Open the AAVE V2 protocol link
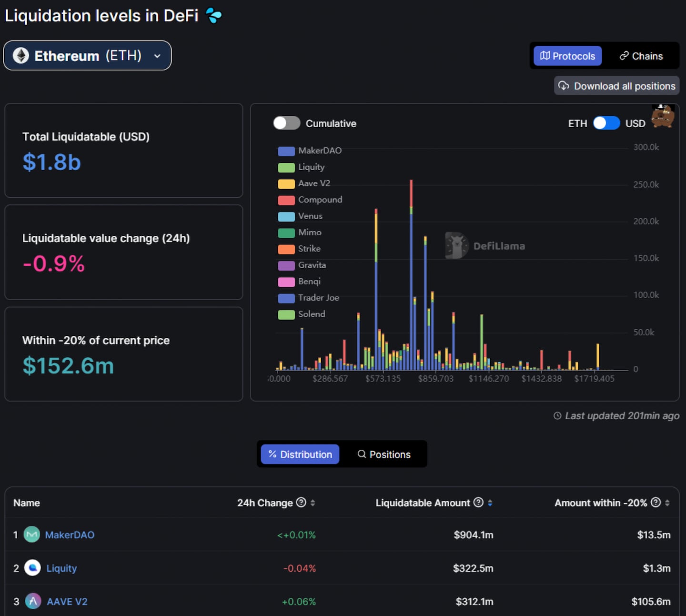The height and width of the screenshot is (616, 686). 67,601
